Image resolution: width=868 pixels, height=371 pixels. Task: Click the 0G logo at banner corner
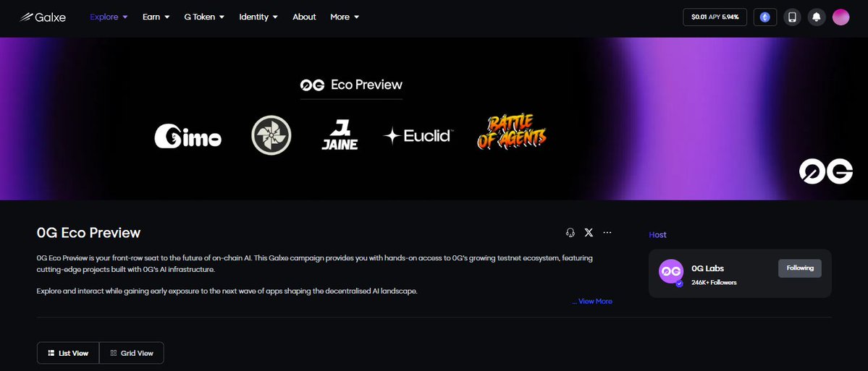(826, 171)
